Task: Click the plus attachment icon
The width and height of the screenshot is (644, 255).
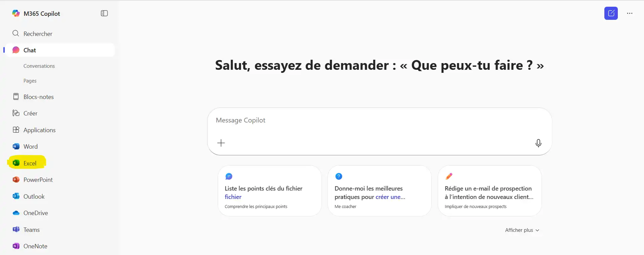Action: pyautogui.click(x=221, y=143)
